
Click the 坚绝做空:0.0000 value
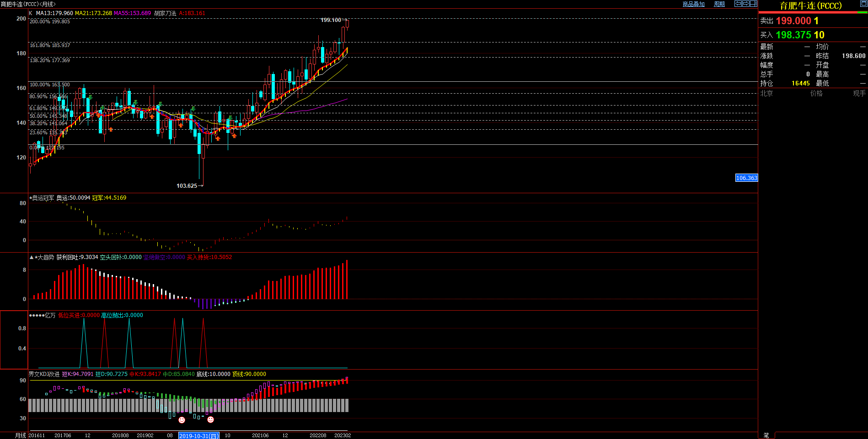(x=164, y=257)
